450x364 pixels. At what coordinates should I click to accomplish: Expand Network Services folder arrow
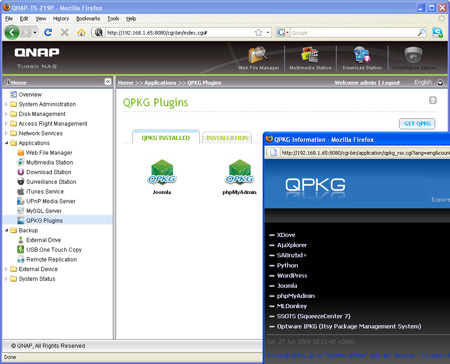6,133
